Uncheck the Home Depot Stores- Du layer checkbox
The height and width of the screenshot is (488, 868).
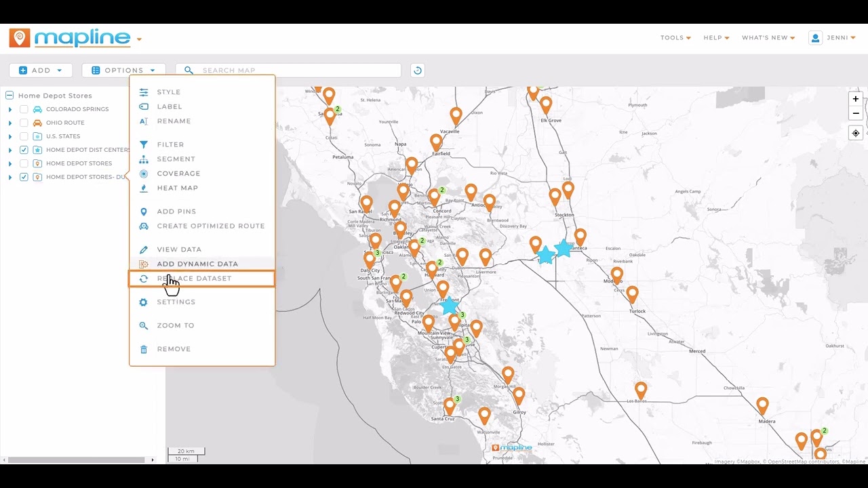pos(24,177)
